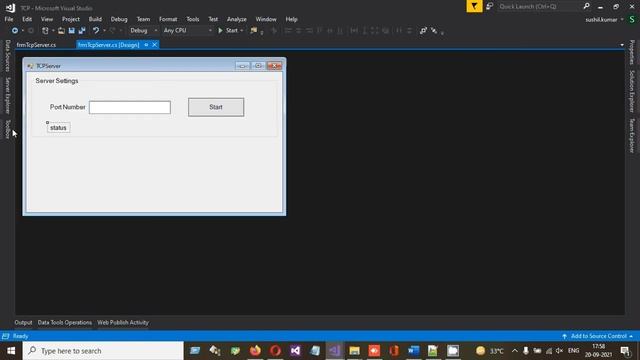Viewport: 640px width, 360px height.
Task: Open the Solution Explorer side panel
Action: pyautogui.click(x=632, y=91)
